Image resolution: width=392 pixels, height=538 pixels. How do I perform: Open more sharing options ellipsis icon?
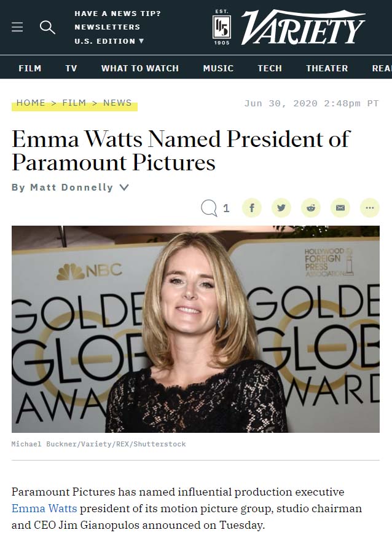click(x=370, y=208)
